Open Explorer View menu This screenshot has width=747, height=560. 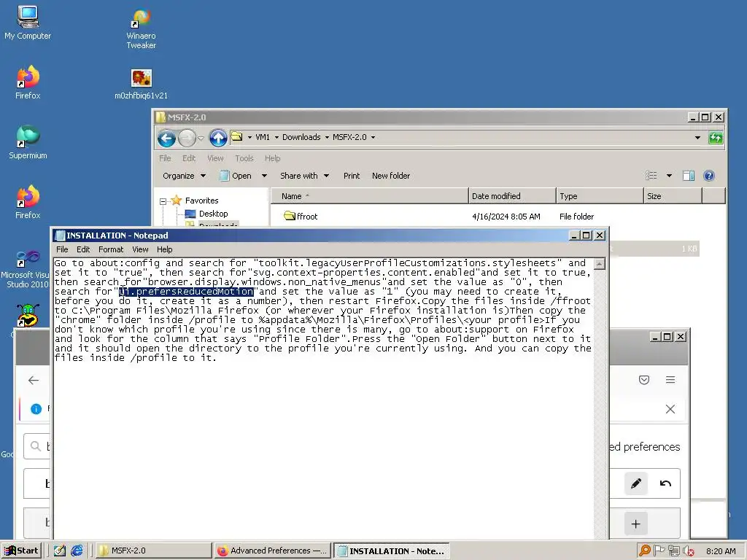click(215, 158)
